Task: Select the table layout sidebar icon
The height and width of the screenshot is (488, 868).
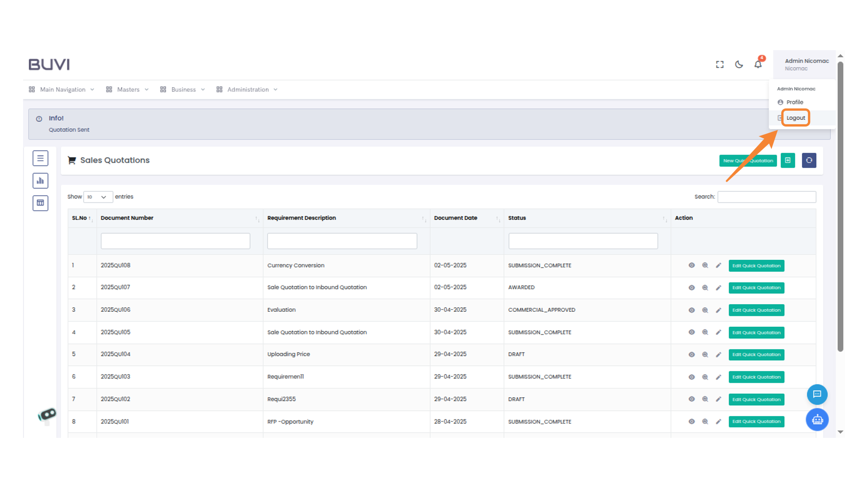Action: point(40,203)
